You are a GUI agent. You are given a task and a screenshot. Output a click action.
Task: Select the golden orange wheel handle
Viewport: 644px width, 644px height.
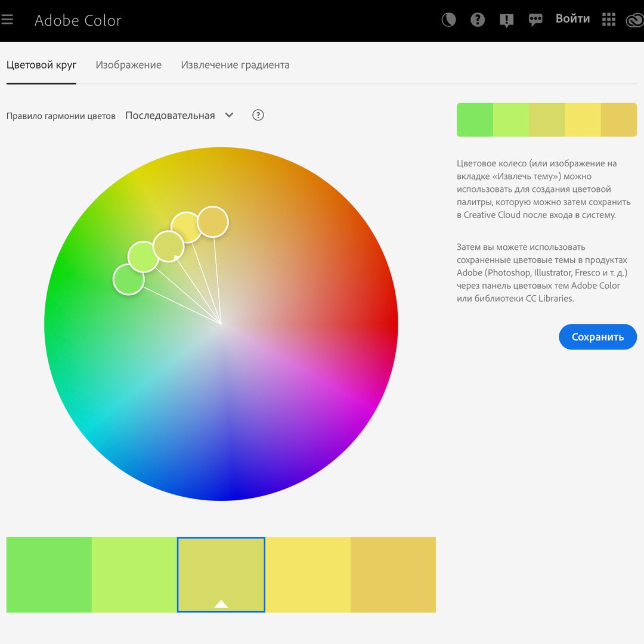[x=213, y=222]
